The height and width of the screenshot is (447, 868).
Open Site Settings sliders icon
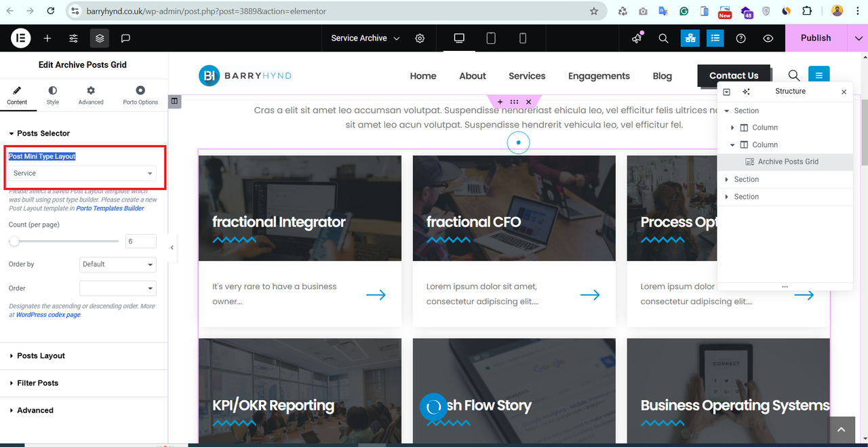coord(73,39)
